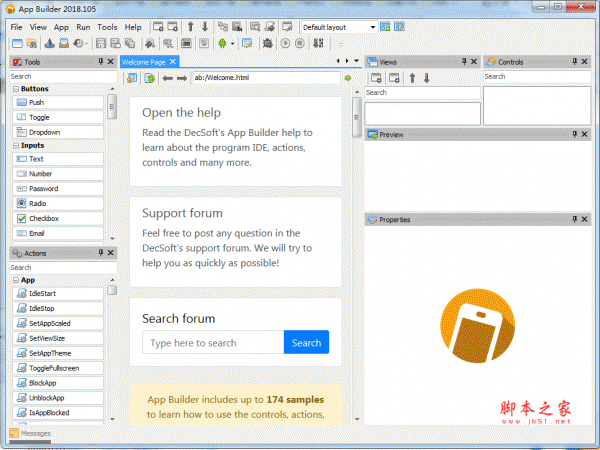The image size is (600, 450).
Task: Open the Help menu
Action: [x=133, y=27]
